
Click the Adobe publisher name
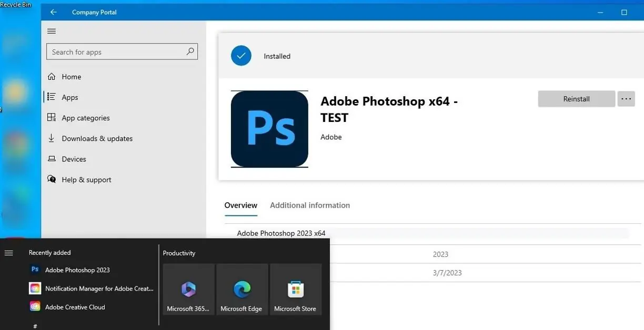click(x=331, y=137)
